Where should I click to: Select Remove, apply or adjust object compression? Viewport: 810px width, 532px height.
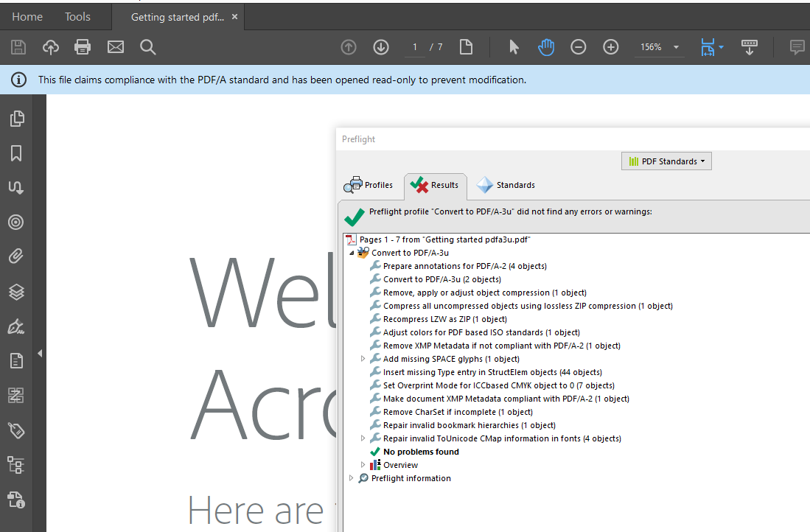click(x=478, y=293)
